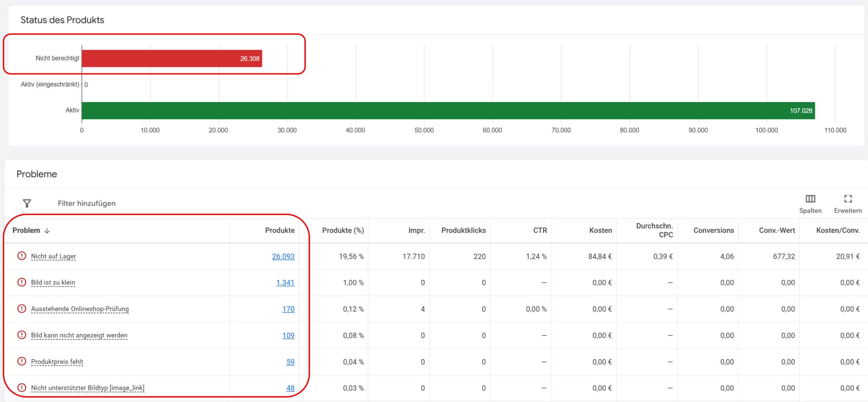Screen dimensions: 868x402
Task: Sort by the Kosten/Conv. column header
Action: pyautogui.click(x=838, y=230)
